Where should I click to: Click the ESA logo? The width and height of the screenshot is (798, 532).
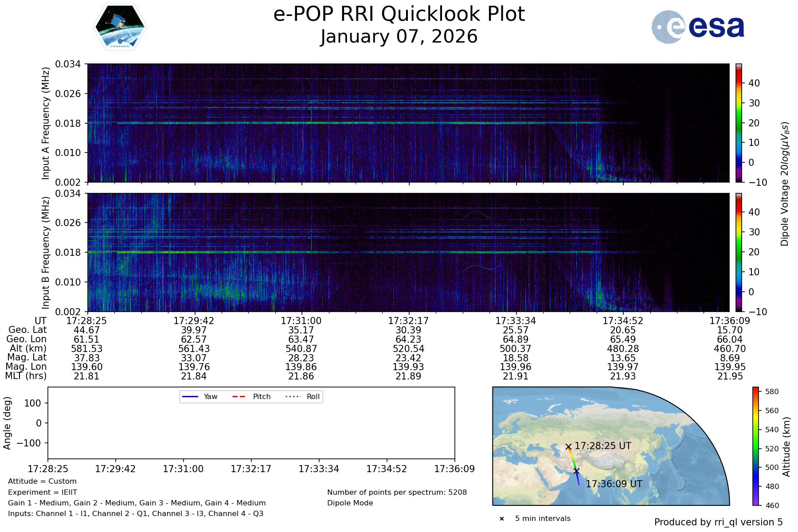(698, 27)
